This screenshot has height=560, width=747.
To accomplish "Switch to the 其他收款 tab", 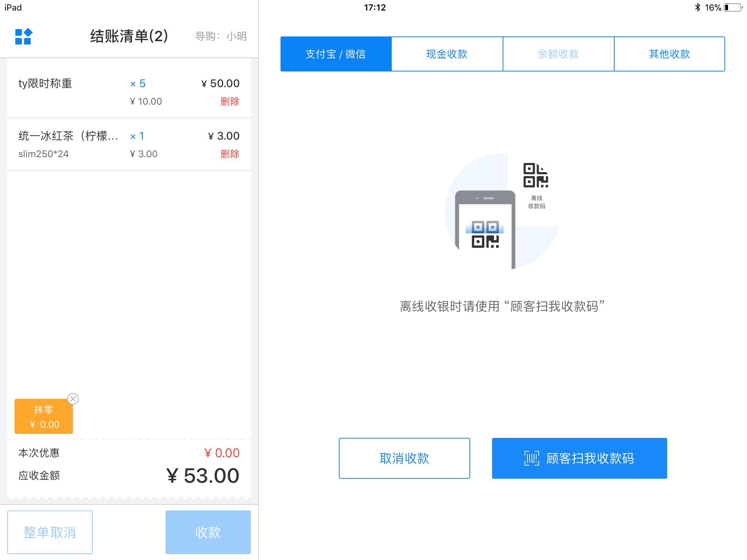I will [670, 54].
